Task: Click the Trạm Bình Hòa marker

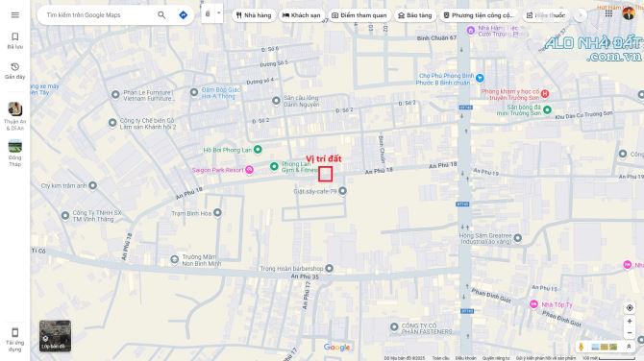Action: (217, 212)
